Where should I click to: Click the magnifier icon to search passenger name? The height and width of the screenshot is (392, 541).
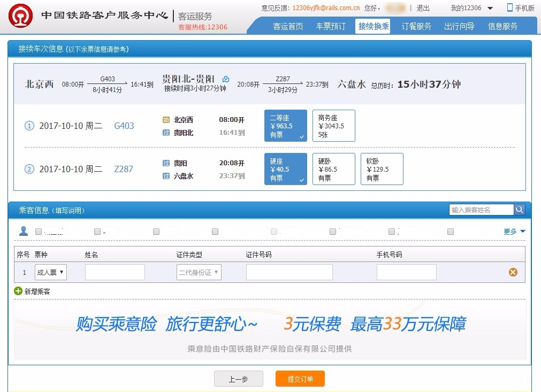click(x=519, y=210)
